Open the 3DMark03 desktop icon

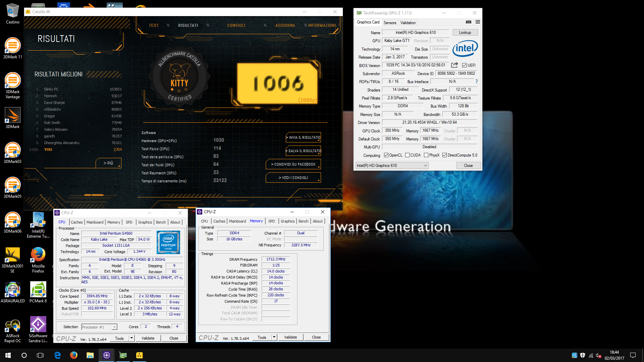[12, 153]
